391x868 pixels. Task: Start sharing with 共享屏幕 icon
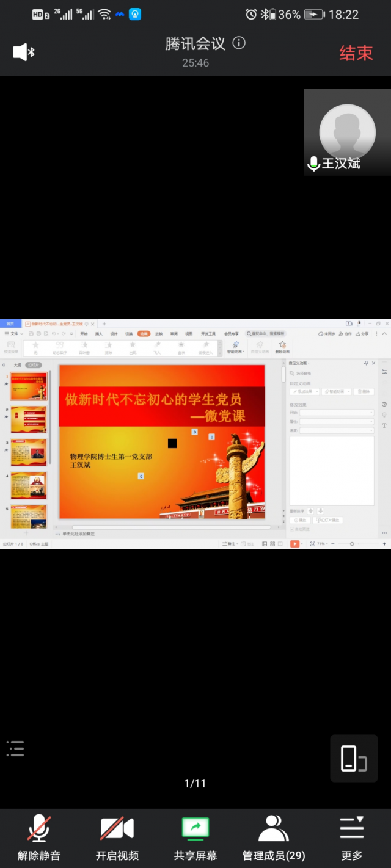[195, 837]
